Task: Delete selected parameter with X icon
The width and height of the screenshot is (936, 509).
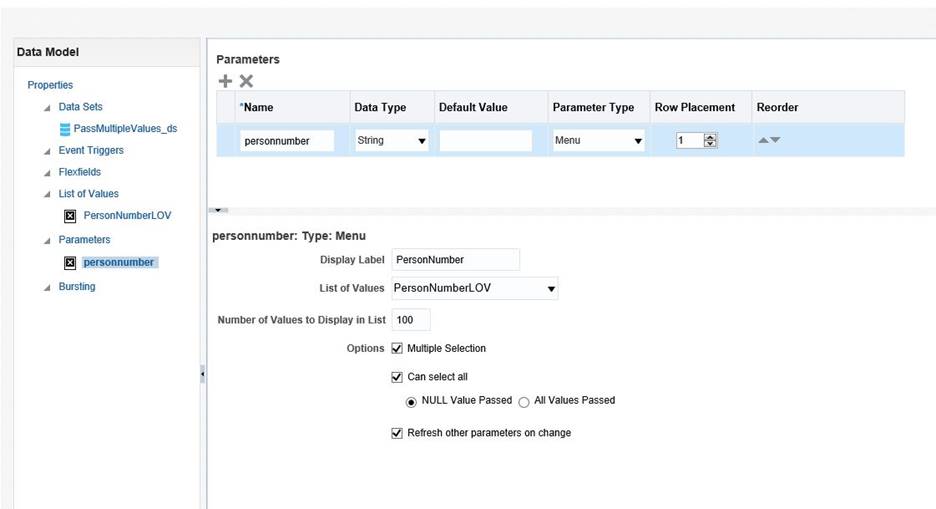Action: point(246,81)
